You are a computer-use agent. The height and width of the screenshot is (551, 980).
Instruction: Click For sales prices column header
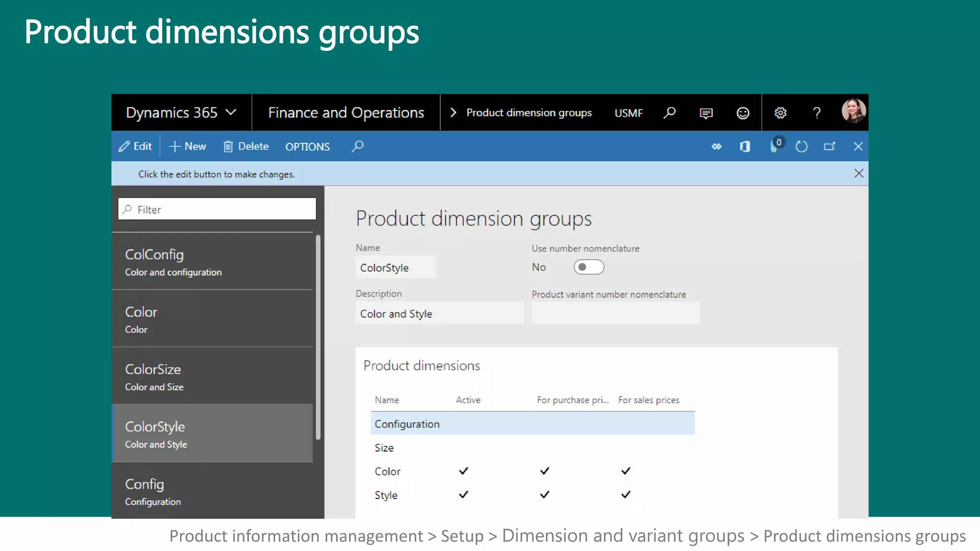pyautogui.click(x=648, y=400)
